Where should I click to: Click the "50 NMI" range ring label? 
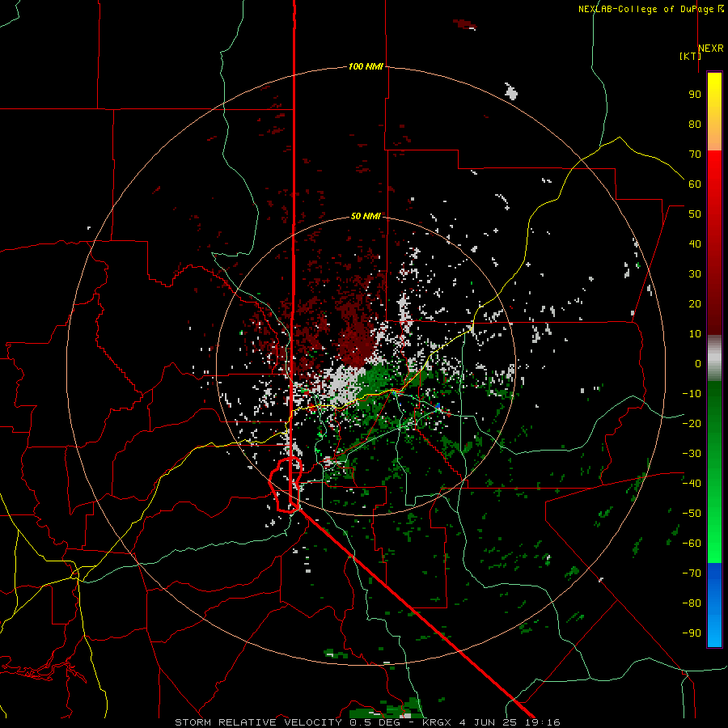pos(366,216)
